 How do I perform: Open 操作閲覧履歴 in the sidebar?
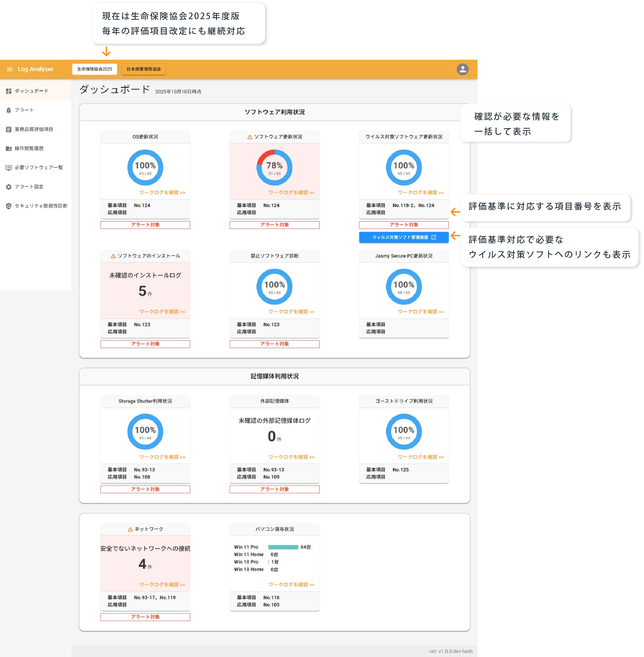(x=29, y=148)
